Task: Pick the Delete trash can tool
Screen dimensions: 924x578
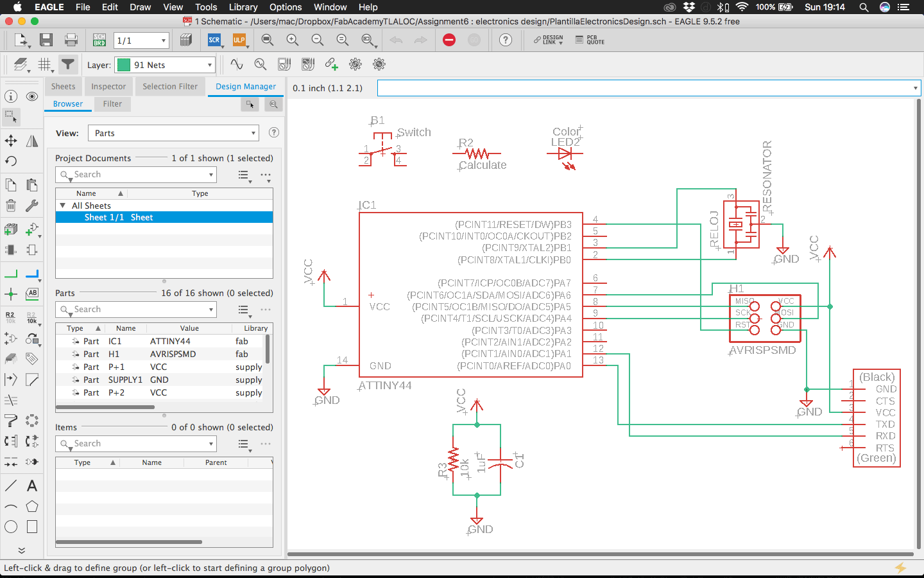Action: (x=11, y=206)
